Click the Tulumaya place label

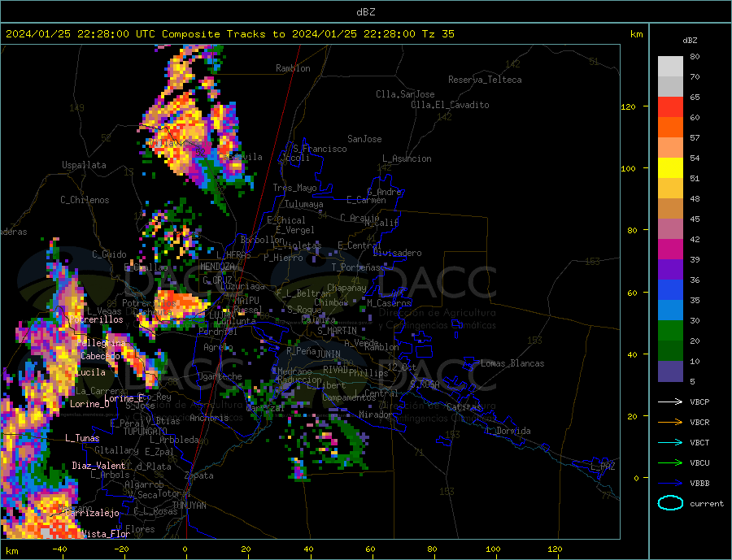pos(303,204)
